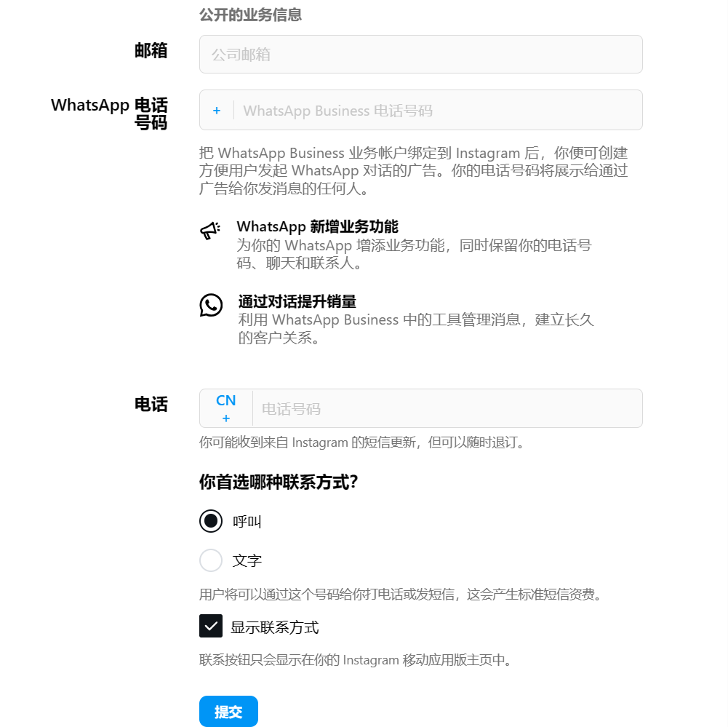Click the 公开的业务信息 section heading
Screen dimensions: 728x727
[250, 15]
